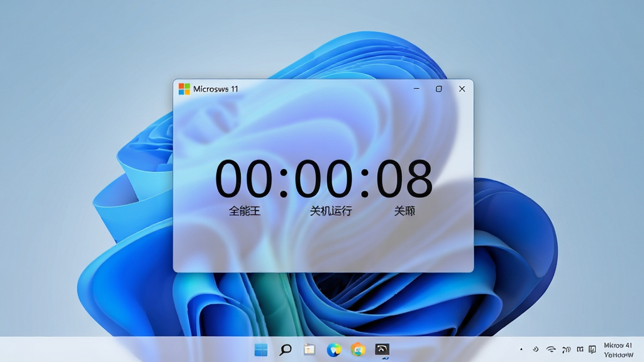This screenshot has height=362, width=644.
Task: Close the Microsws 11 window
Action: (462, 89)
